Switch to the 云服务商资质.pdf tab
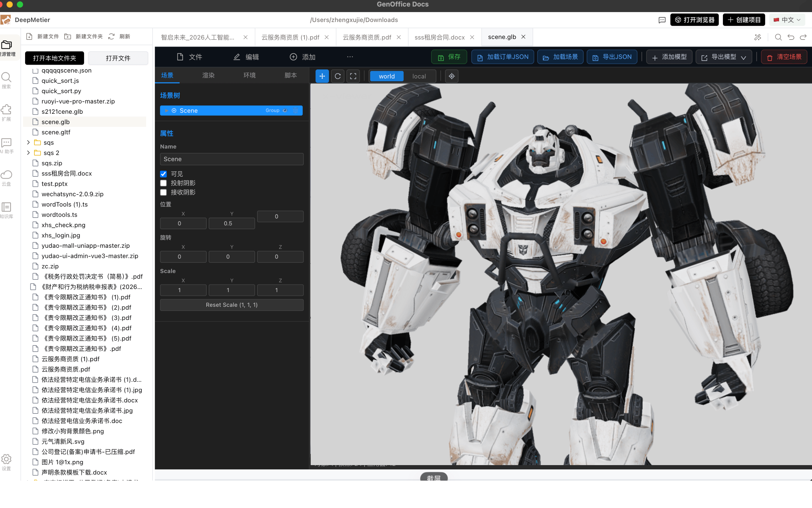812x508 pixels. coord(367,37)
